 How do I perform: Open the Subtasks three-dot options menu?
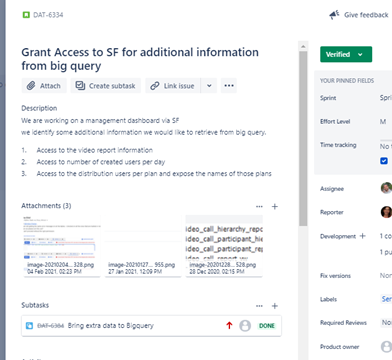point(259,306)
